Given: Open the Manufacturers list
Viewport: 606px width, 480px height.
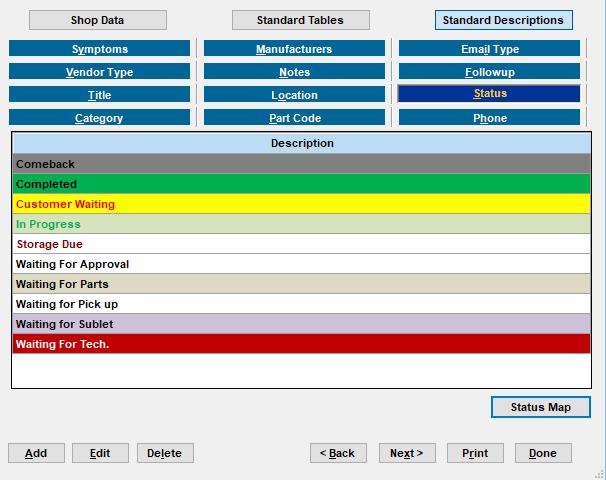Looking at the screenshot, I should click(x=294, y=49).
